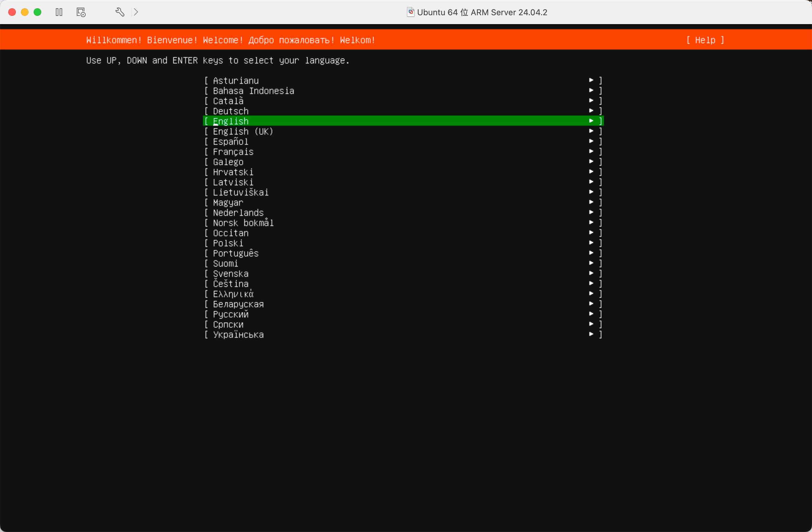The image size is (812, 532).
Task: Choose Lietuviškai language
Action: coord(403,192)
